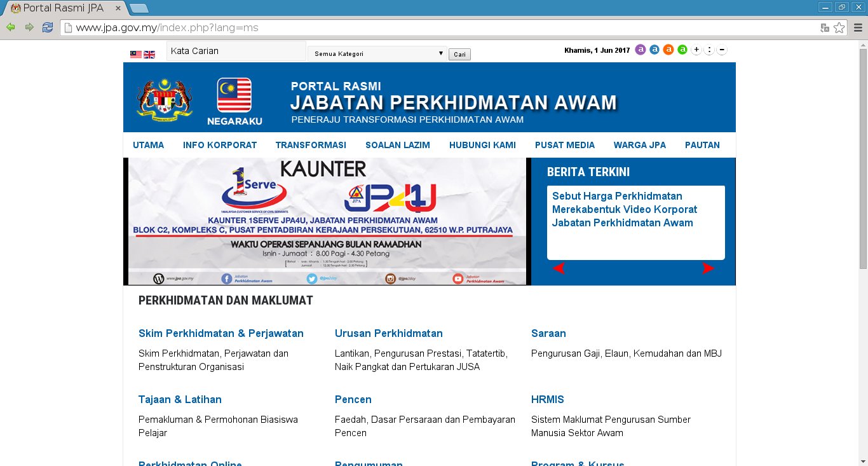
Task: Open the Tajaan & Latihan link
Action: tap(180, 399)
